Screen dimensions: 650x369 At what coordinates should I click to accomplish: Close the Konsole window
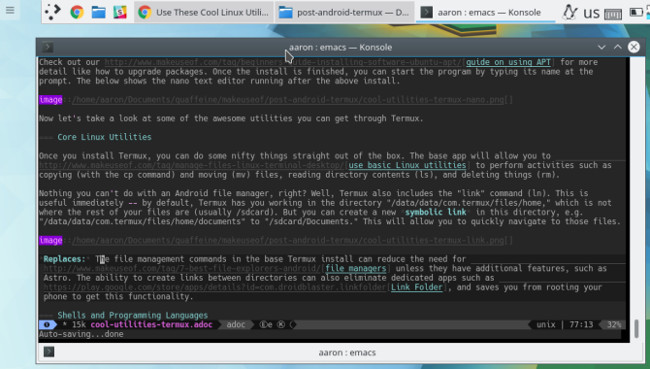(634, 47)
